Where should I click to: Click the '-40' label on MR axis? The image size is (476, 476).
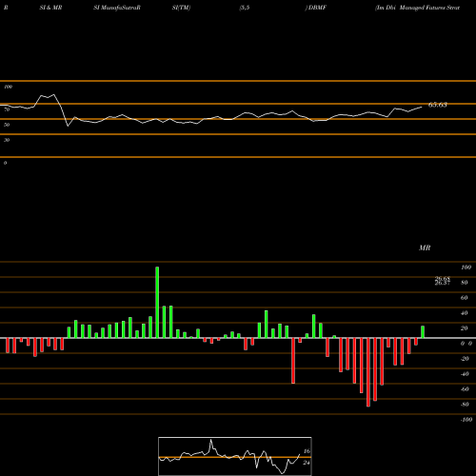coord(465,374)
